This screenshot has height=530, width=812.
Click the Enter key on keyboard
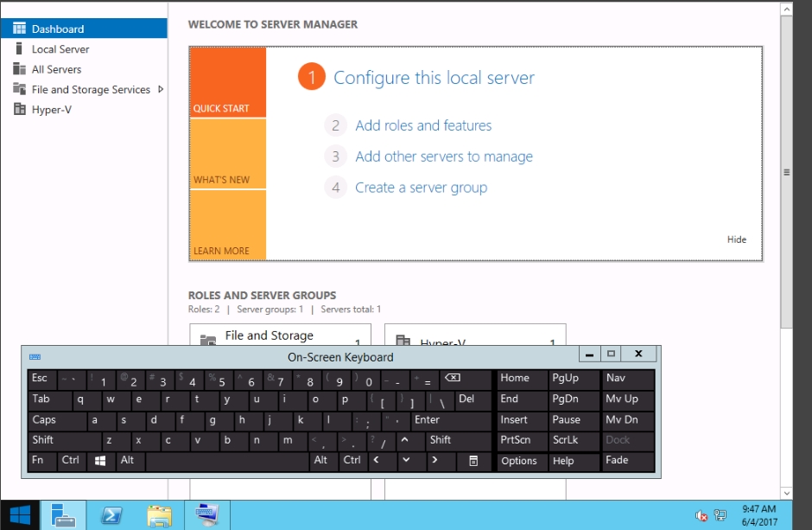coord(451,421)
